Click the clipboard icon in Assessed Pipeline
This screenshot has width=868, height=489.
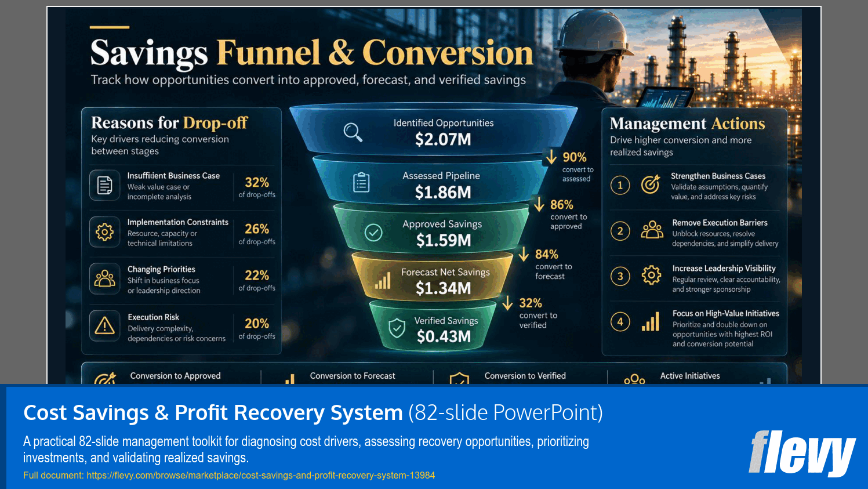[361, 182]
